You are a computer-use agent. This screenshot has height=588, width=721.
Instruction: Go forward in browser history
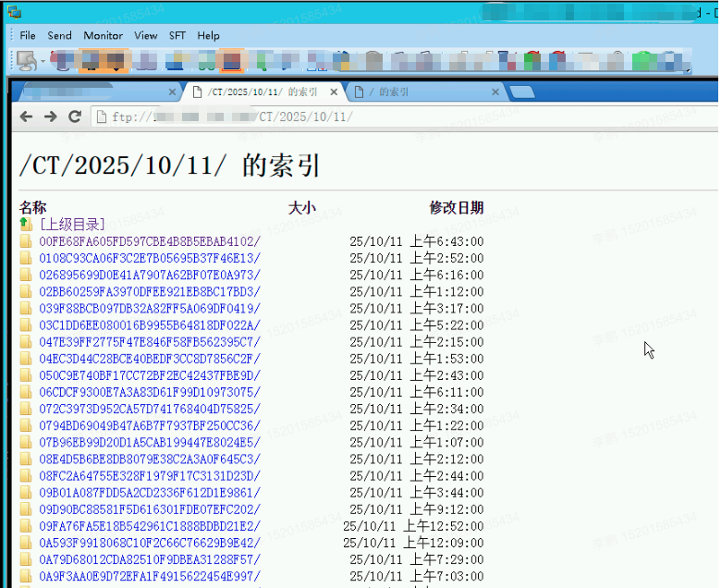[50, 116]
